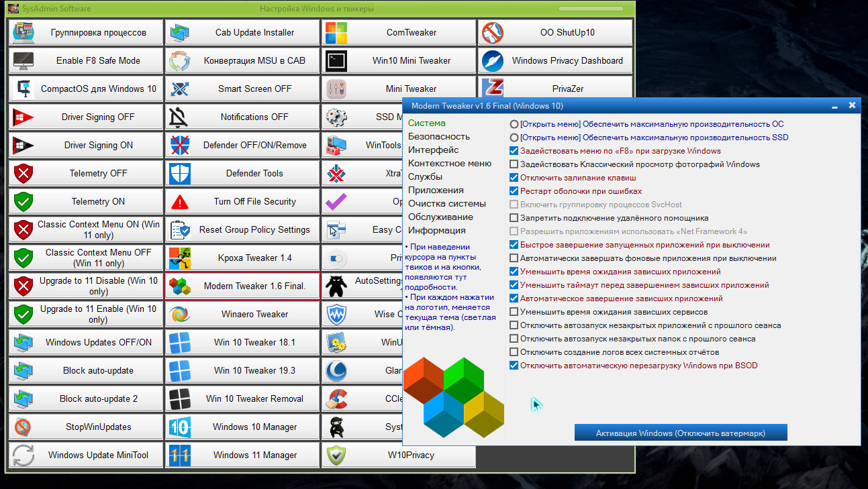The width and height of the screenshot is (868, 489).
Task: Click the PrivaZer red Z icon
Action: [492, 89]
